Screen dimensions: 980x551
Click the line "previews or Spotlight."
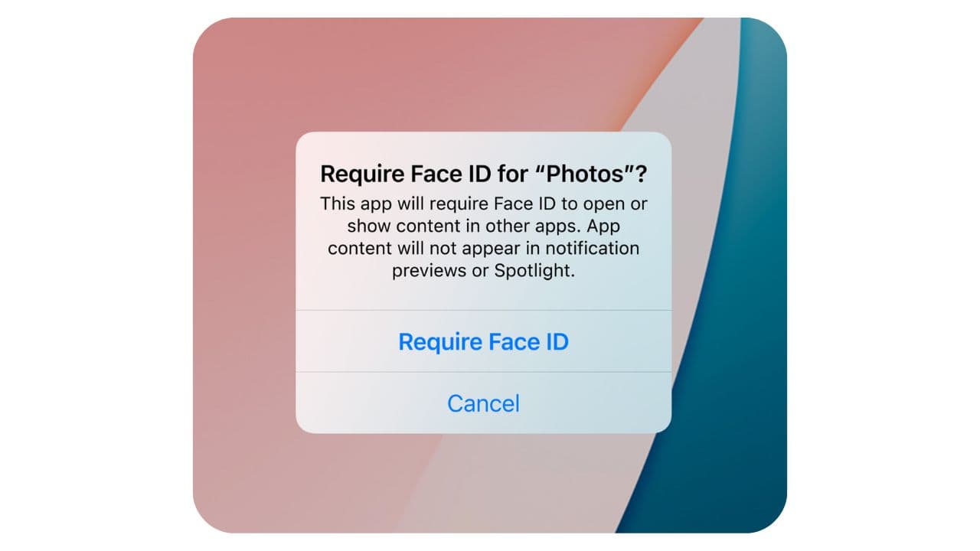coord(483,271)
